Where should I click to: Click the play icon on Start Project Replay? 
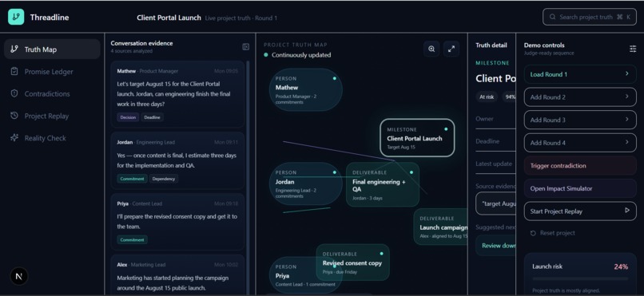(x=626, y=211)
